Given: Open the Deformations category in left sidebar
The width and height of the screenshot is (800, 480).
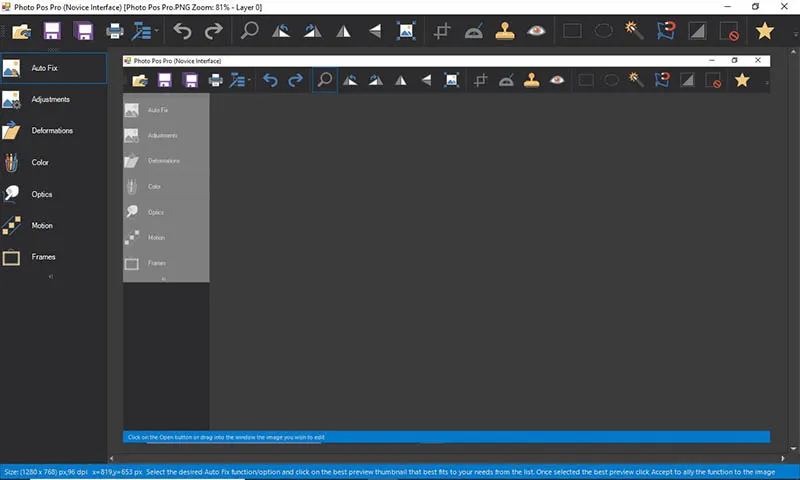Looking at the screenshot, I should [53, 131].
